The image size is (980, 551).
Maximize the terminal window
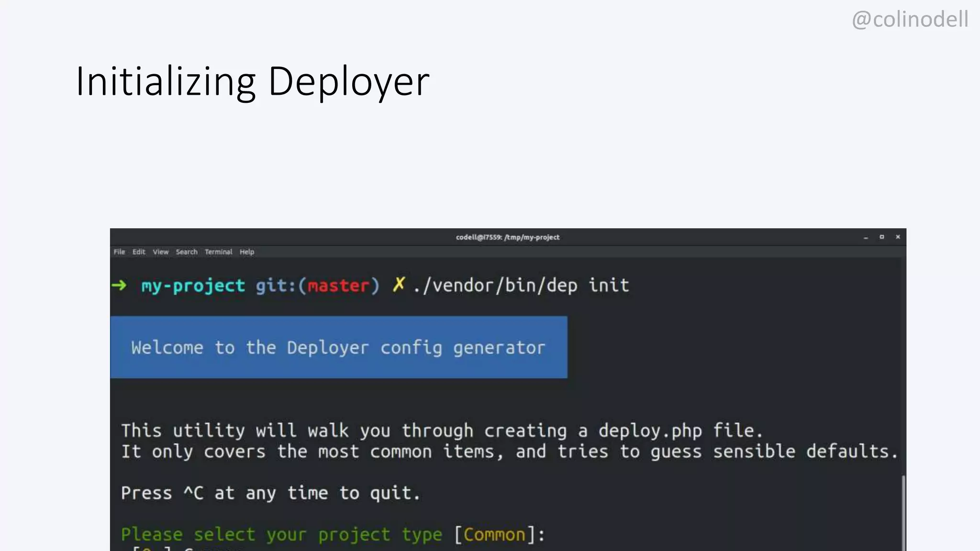882,237
